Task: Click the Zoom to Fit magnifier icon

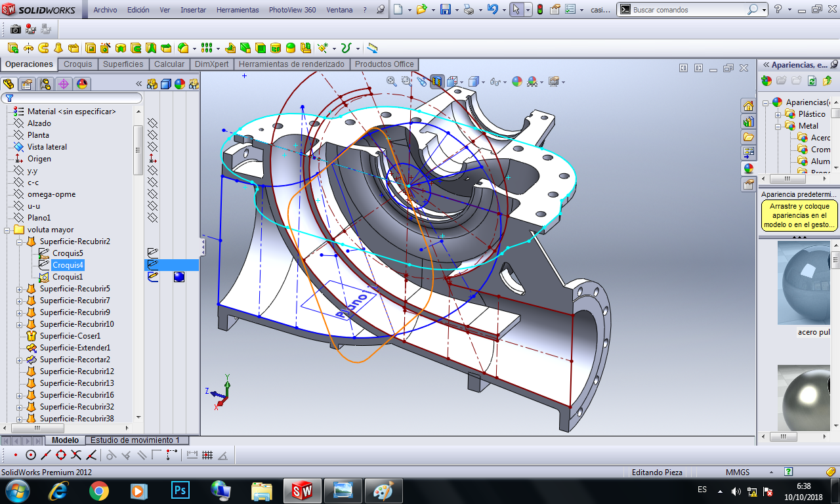Action: click(x=392, y=81)
